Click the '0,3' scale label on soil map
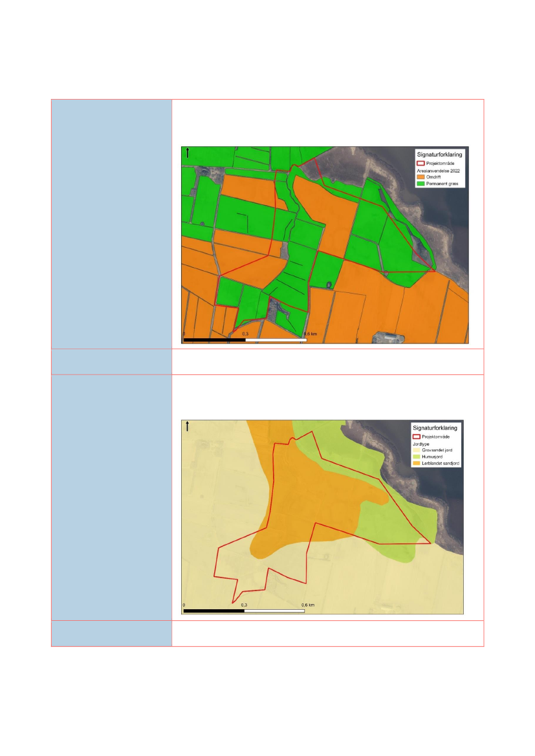 click(x=244, y=605)
